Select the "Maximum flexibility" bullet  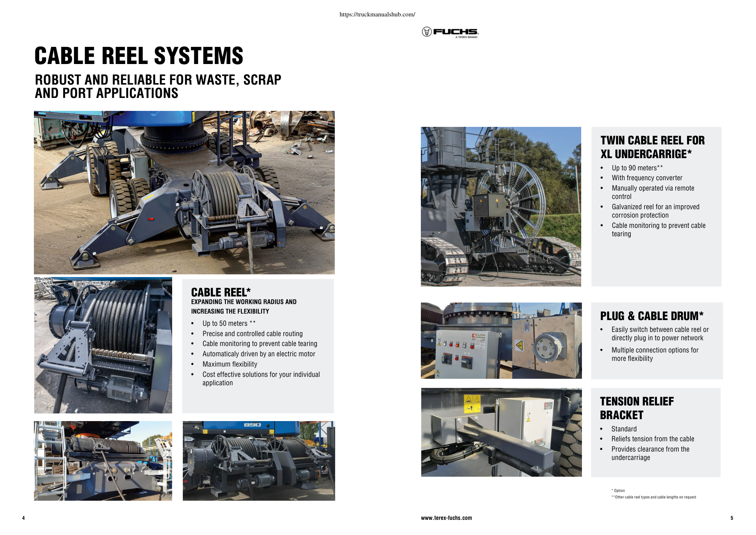pos(230,364)
